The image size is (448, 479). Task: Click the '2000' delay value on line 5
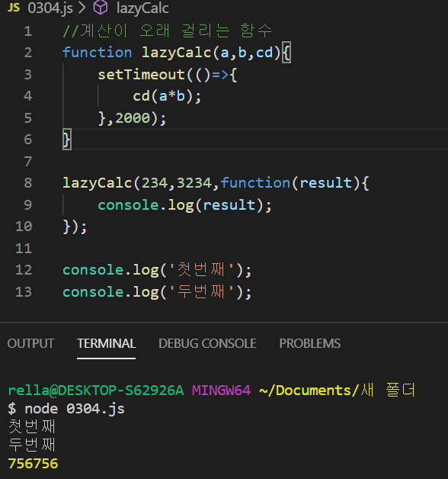tap(133, 118)
